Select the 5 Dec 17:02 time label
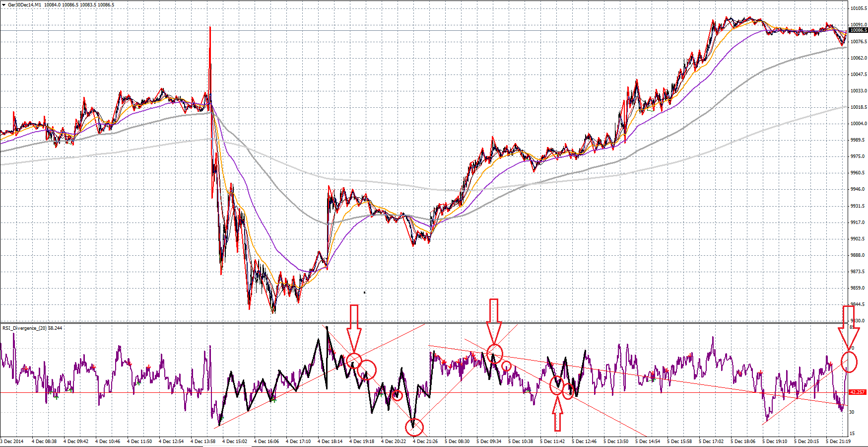 711,441
